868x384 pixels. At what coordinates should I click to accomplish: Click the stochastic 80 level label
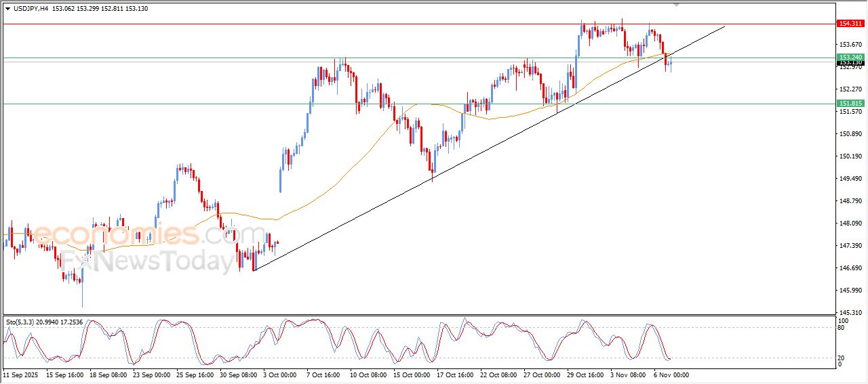click(x=843, y=328)
